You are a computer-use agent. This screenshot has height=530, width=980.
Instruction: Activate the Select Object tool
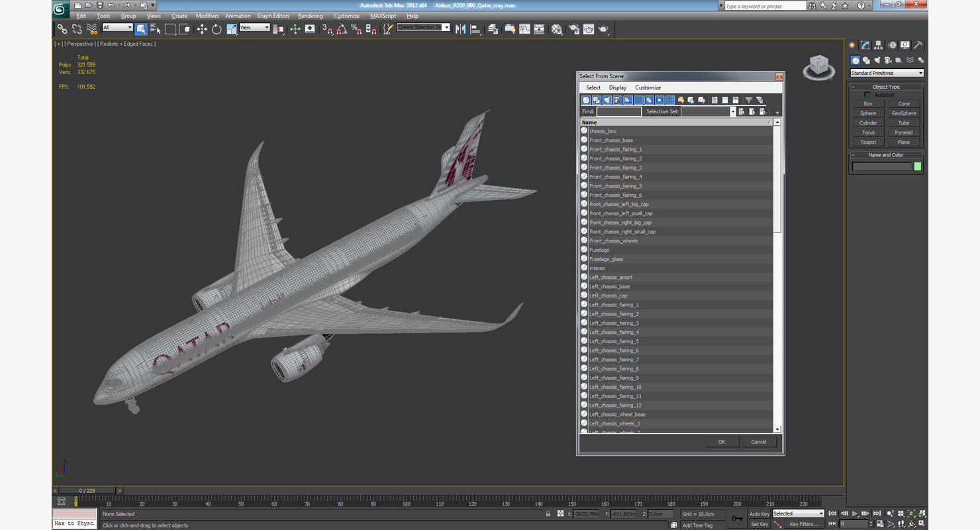(141, 29)
